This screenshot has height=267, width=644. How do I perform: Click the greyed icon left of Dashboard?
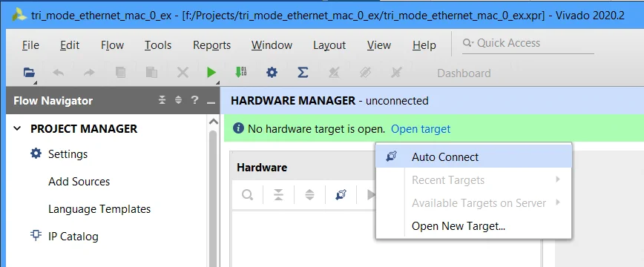pos(396,73)
